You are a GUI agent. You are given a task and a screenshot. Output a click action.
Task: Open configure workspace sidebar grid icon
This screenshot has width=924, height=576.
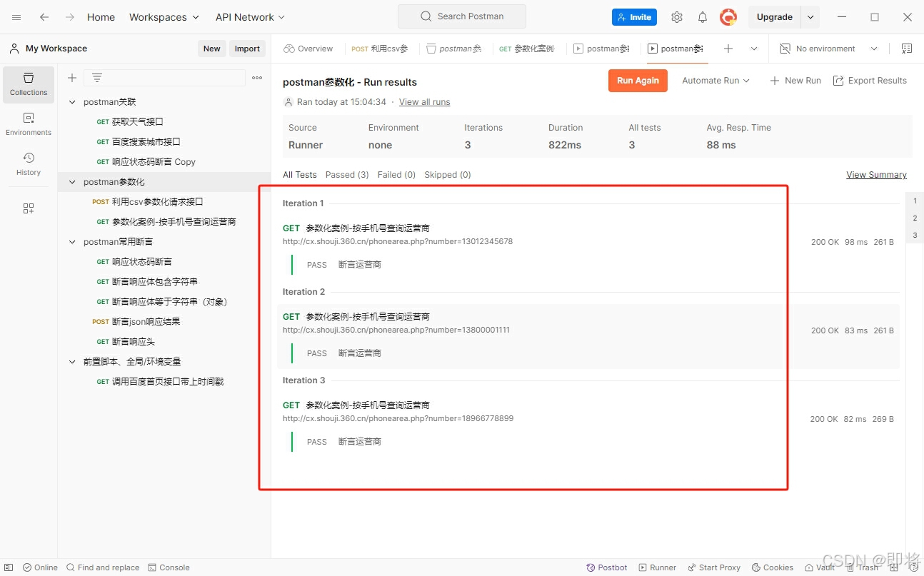(29, 208)
